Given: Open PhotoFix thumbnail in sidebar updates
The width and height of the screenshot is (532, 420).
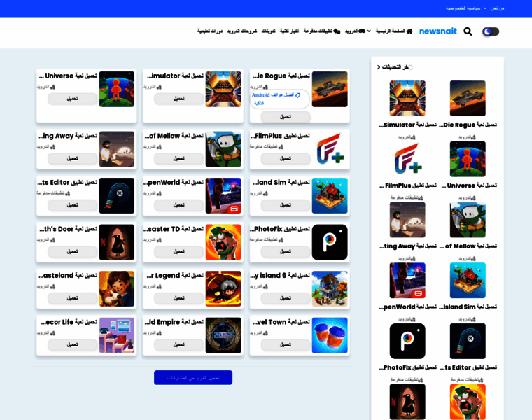Looking at the screenshot, I should tap(407, 342).
